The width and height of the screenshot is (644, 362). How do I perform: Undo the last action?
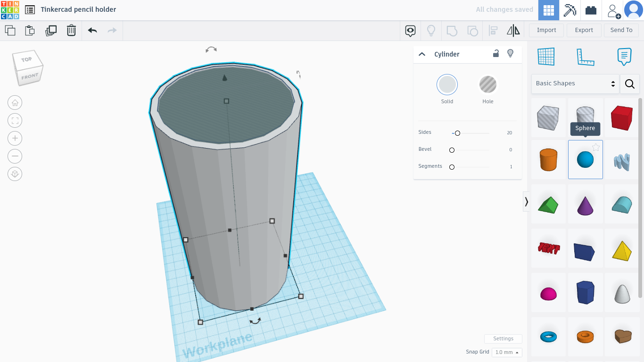pos(92,30)
